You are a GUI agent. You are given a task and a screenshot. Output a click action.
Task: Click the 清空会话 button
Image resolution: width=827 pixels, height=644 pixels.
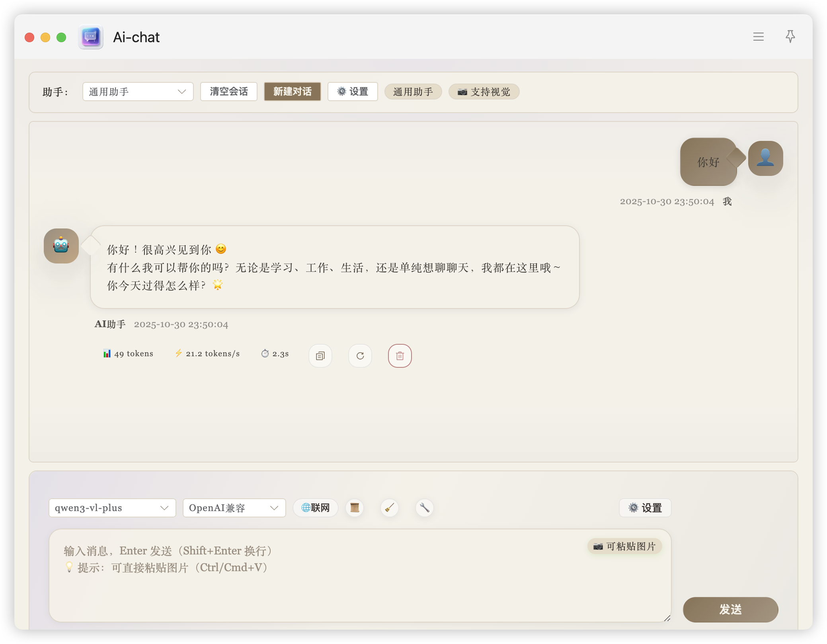click(x=229, y=92)
